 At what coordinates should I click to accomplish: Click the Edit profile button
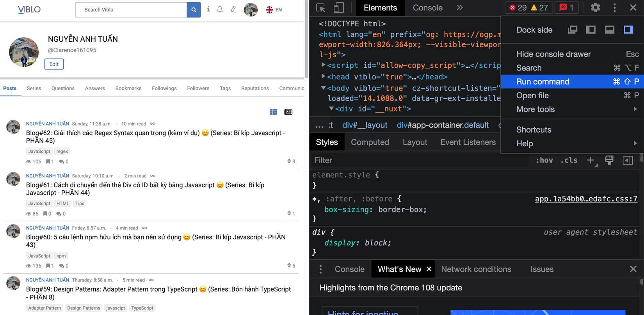point(54,64)
